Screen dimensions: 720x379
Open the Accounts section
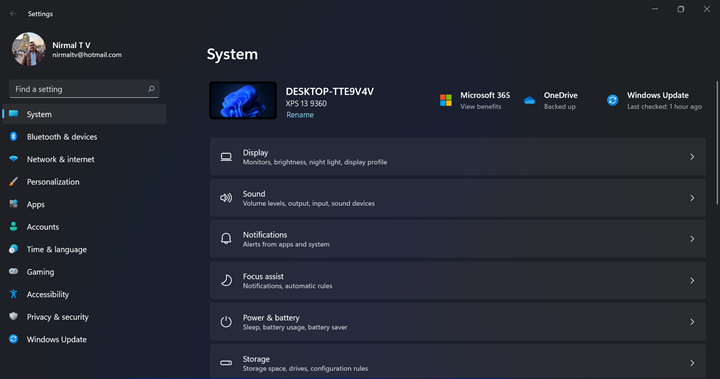point(42,227)
